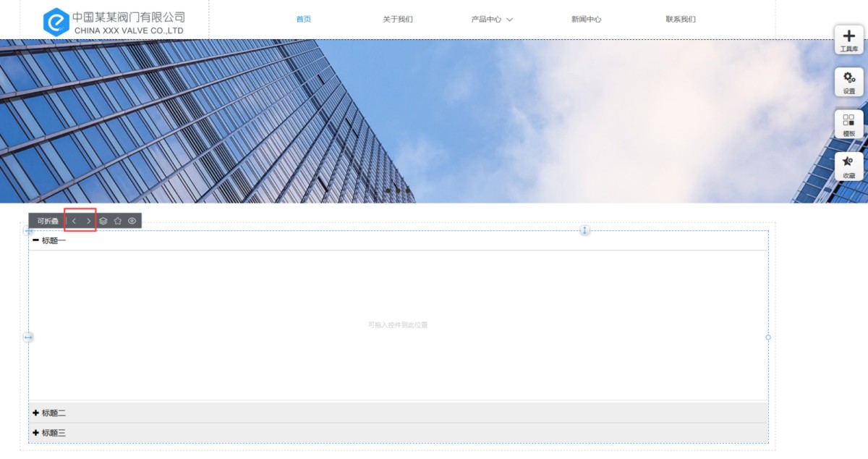Expand the 标题三 accordion section

tap(49, 433)
